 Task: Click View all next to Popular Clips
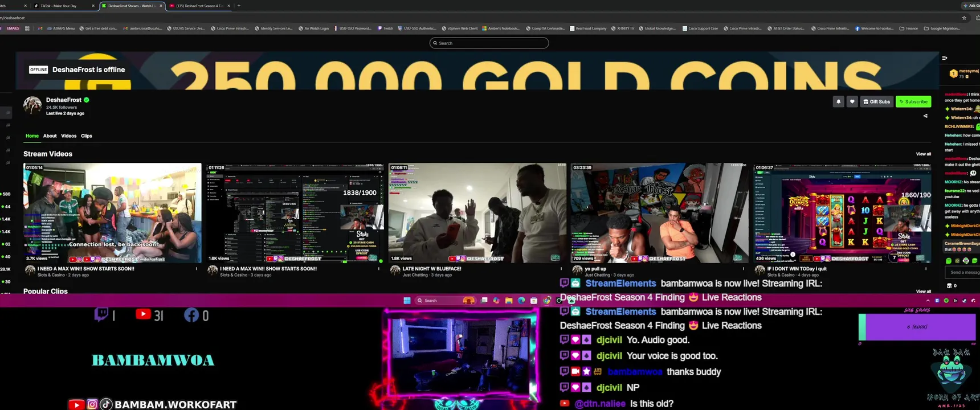click(x=923, y=291)
